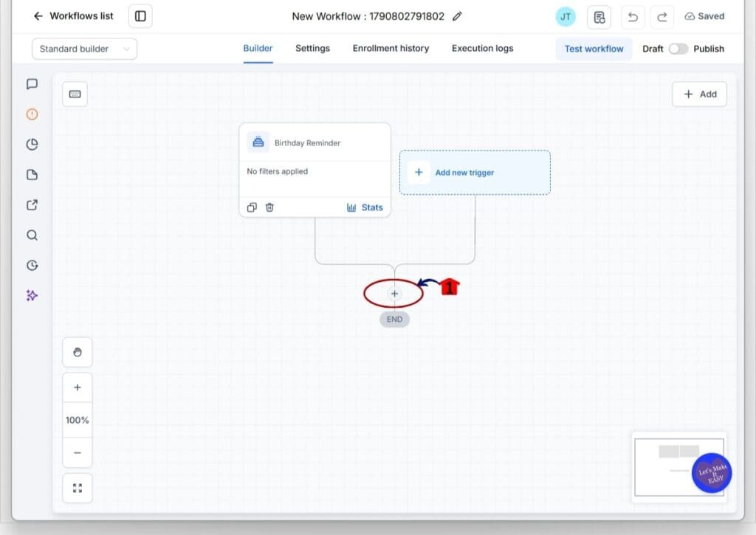Click the END node
This screenshot has width=756, height=535.
(x=394, y=319)
